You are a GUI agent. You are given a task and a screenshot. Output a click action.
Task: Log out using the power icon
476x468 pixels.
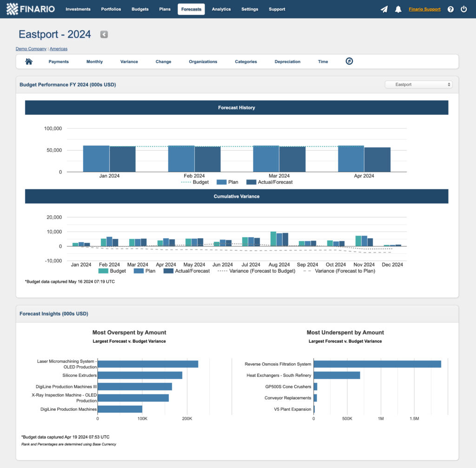pyautogui.click(x=464, y=9)
